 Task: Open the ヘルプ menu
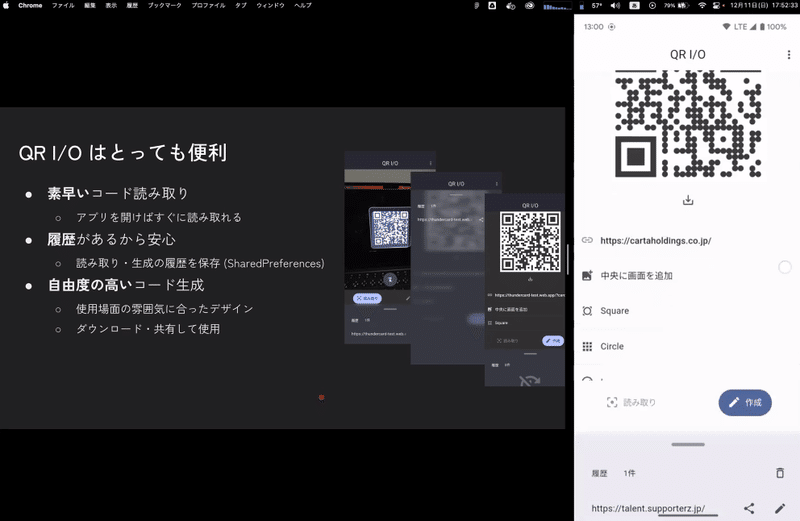(303, 5)
